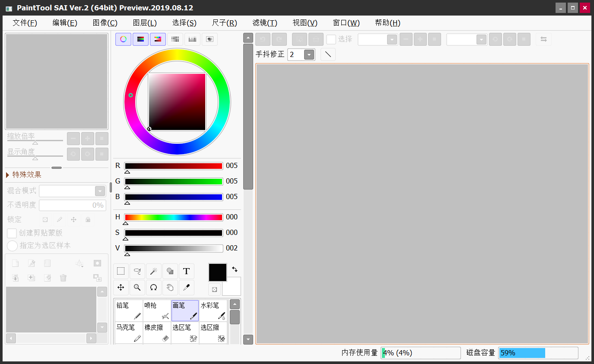Select the zoom magnifier tool

(137, 288)
